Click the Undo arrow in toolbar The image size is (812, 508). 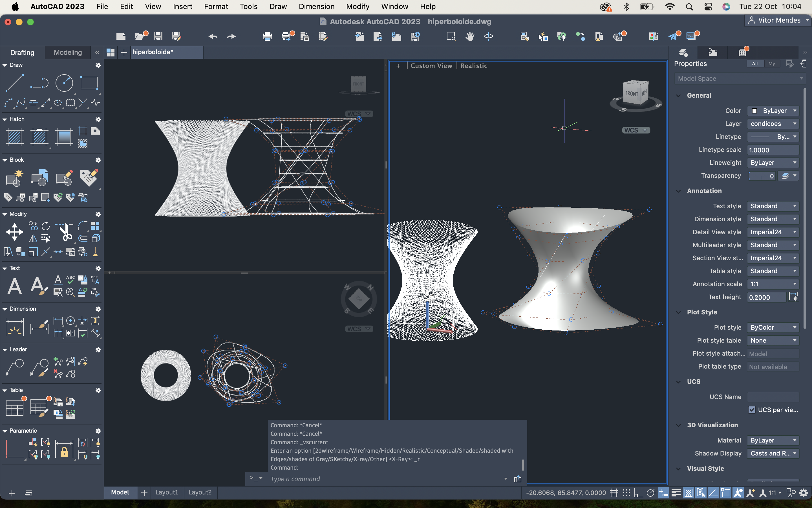(213, 36)
